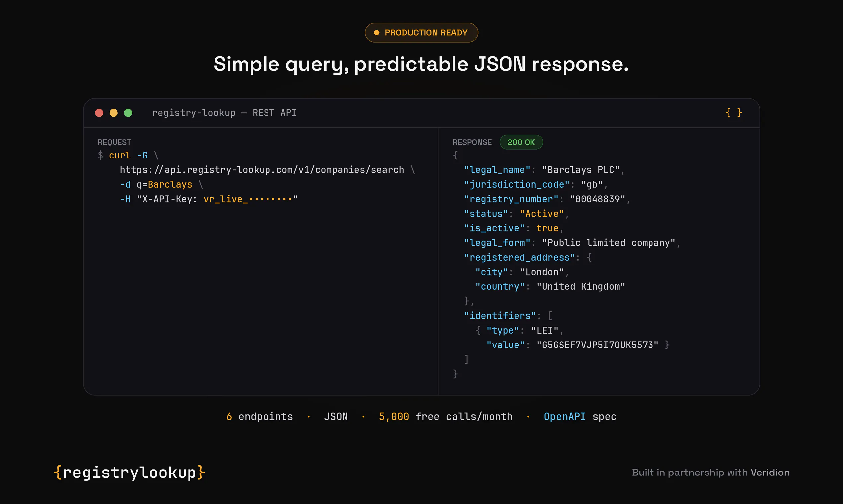This screenshot has width=843, height=504.
Task: Click the window title registry-lookup REST API
Action: click(x=224, y=113)
